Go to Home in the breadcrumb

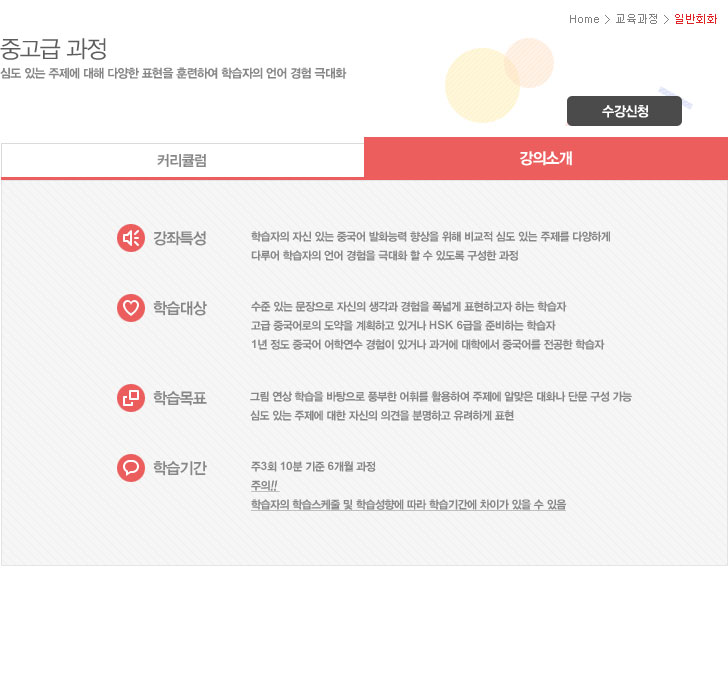tap(584, 19)
